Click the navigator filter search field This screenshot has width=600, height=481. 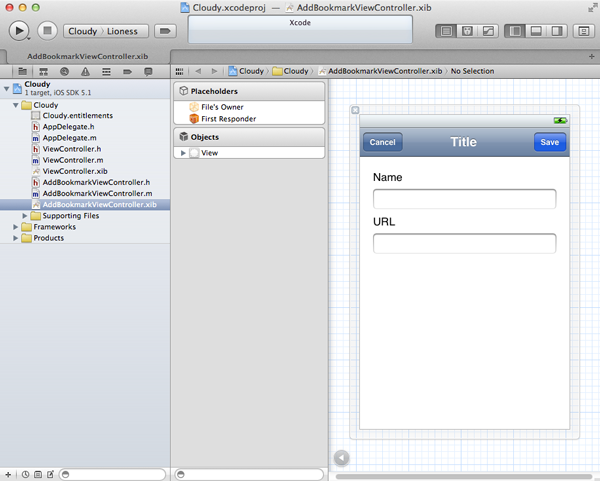pos(112,474)
